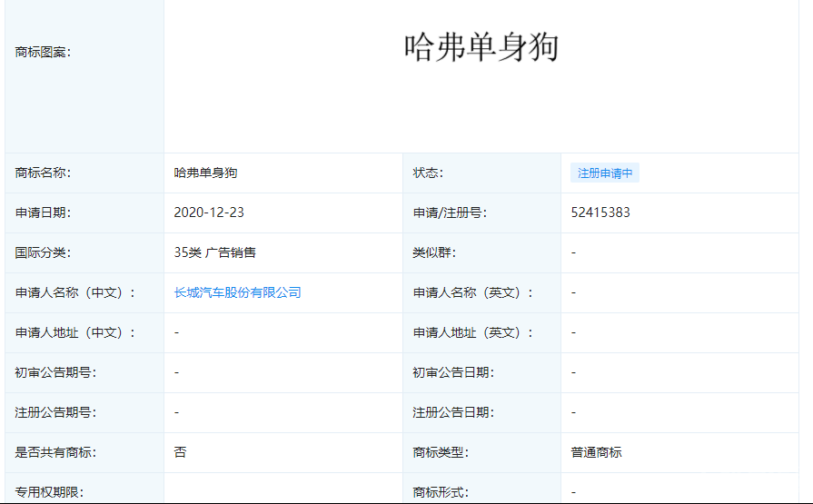Screen dimensions: 813x504
Task: Select the class value 35类 广告销售
Action: 214,252
